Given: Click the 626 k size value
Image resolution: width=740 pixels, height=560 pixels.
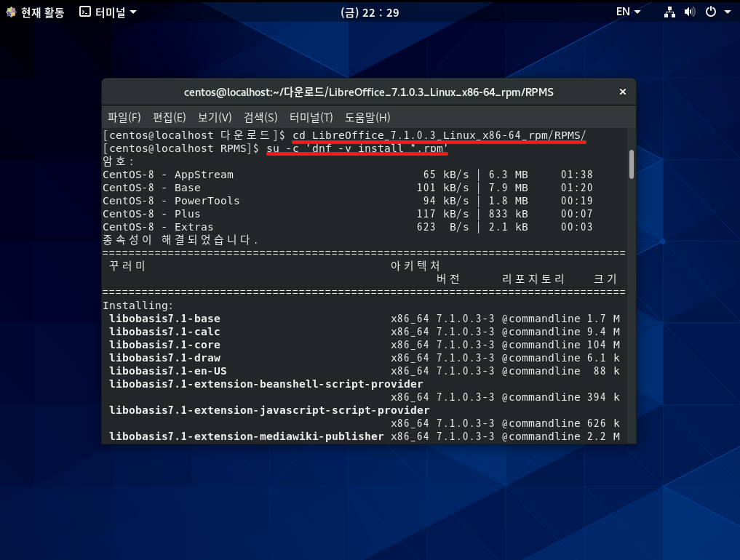Looking at the screenshot, I should click(604, 423).
